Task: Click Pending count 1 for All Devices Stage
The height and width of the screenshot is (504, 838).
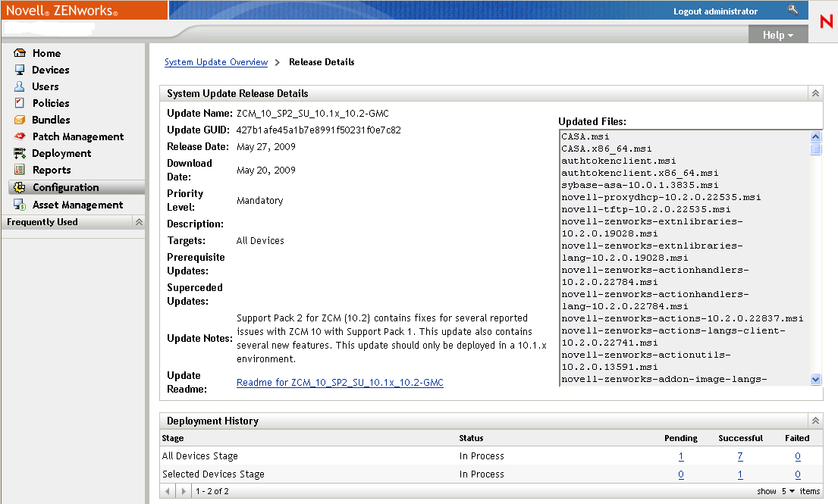Action: click(681, 456)
